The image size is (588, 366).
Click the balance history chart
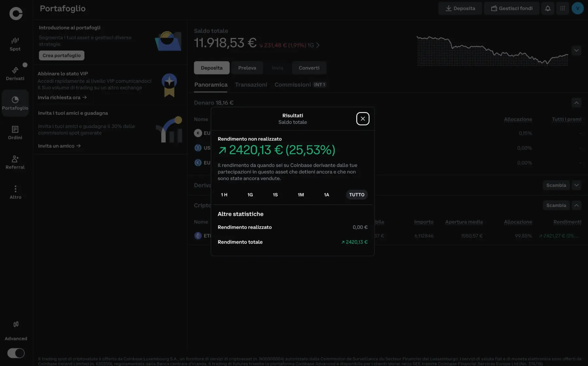click(x=493, y=51)
